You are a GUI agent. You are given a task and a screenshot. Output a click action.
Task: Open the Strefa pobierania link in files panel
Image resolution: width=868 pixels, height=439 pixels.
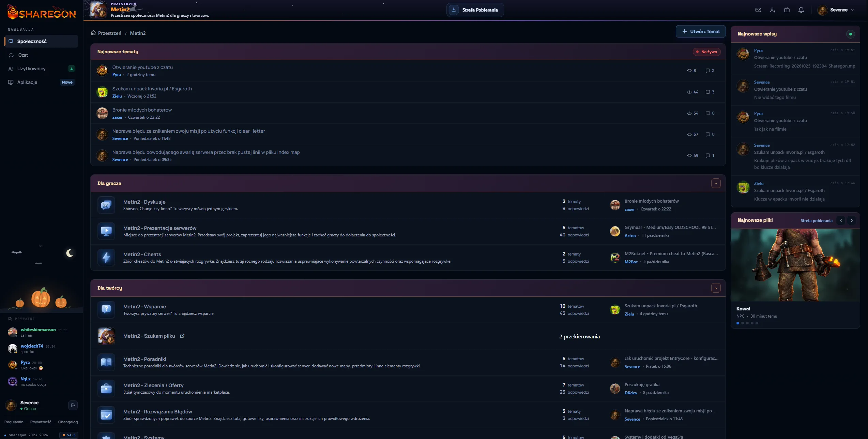click(816, 221)
